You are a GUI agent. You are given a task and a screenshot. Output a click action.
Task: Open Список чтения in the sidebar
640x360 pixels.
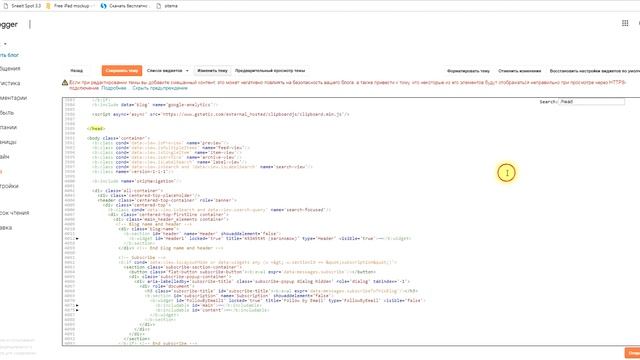pyautogui.click(x=15, y=213)
